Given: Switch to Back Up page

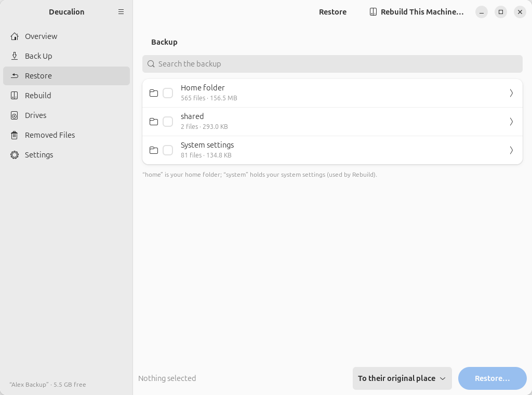Looking at the screenshot, I should 66,56.
